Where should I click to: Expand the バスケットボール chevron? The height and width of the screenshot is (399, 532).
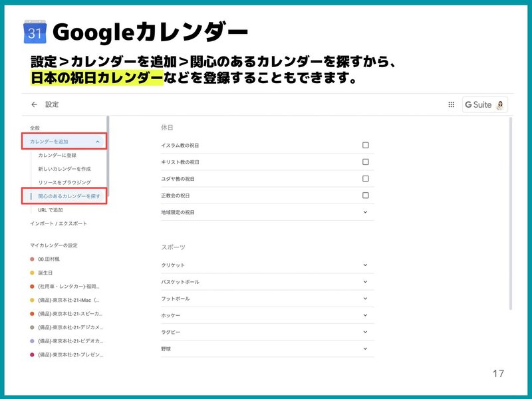365,281
